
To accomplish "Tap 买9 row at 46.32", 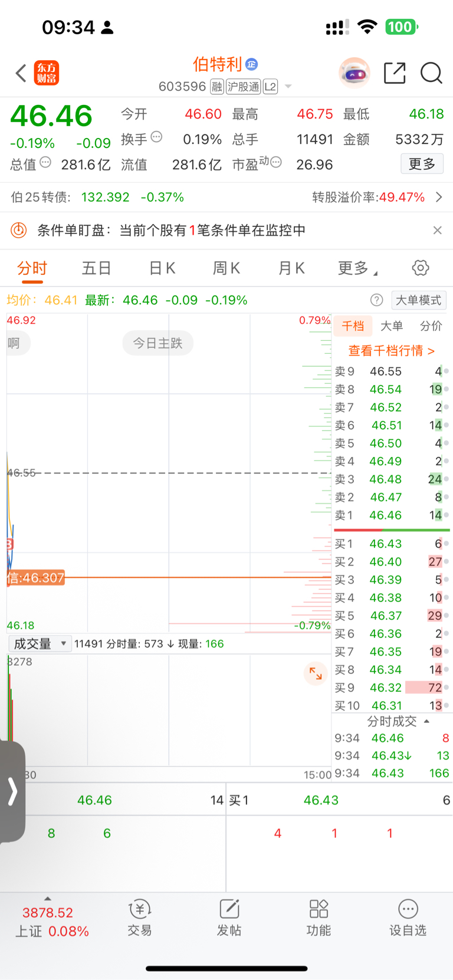I will (x=392, y=688).
